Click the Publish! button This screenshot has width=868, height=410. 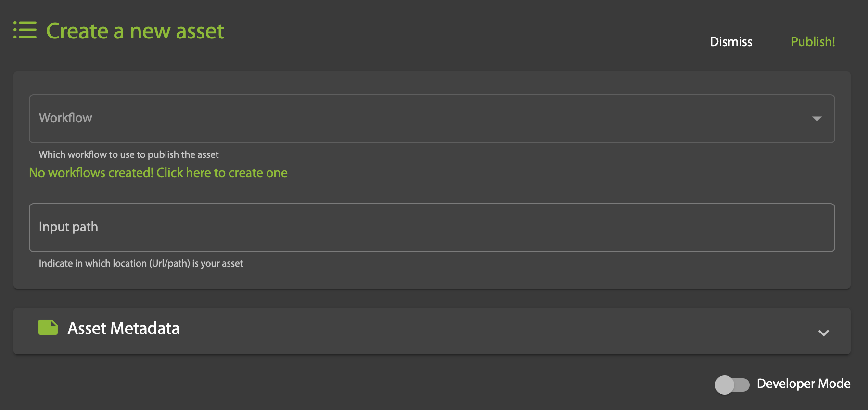coord(813,42)
